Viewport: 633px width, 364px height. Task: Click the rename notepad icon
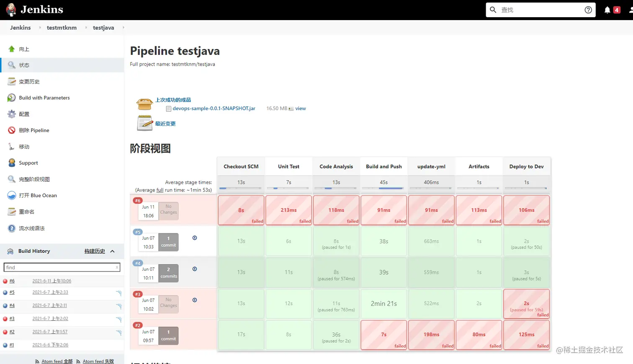tap(12, 212)
